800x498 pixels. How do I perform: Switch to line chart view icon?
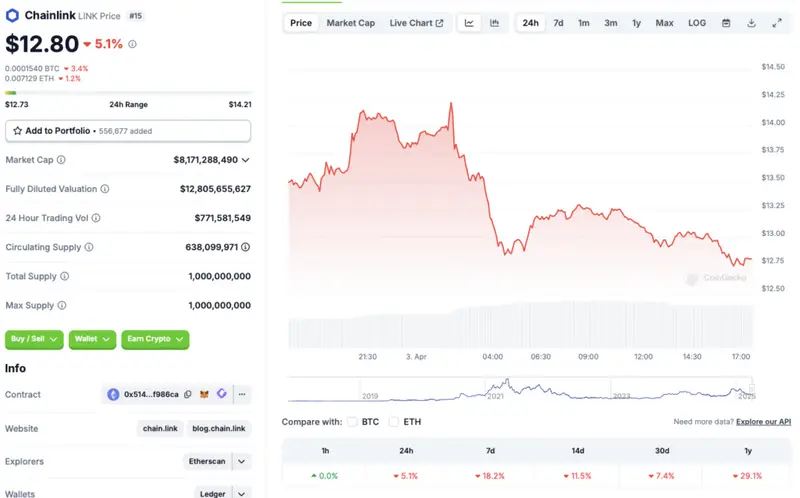pyautogui.click(x=469, y=23)
